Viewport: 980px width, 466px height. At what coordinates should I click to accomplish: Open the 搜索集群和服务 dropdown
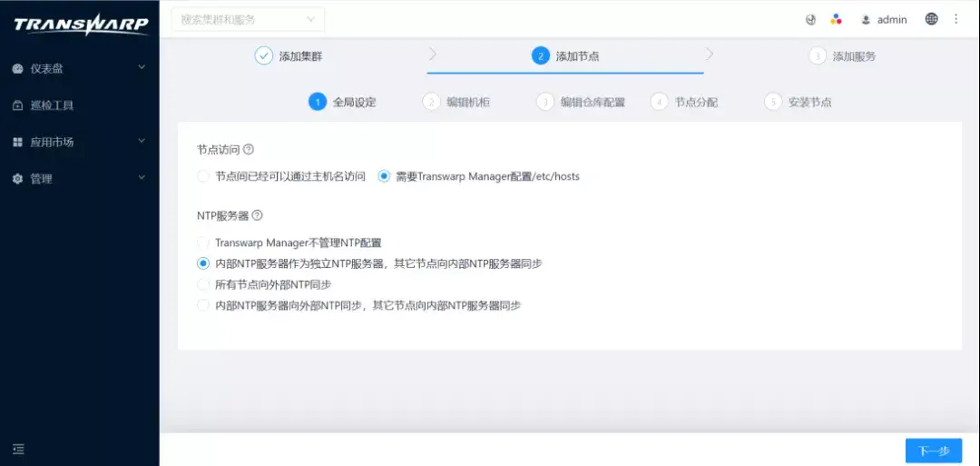click(248, 19)
